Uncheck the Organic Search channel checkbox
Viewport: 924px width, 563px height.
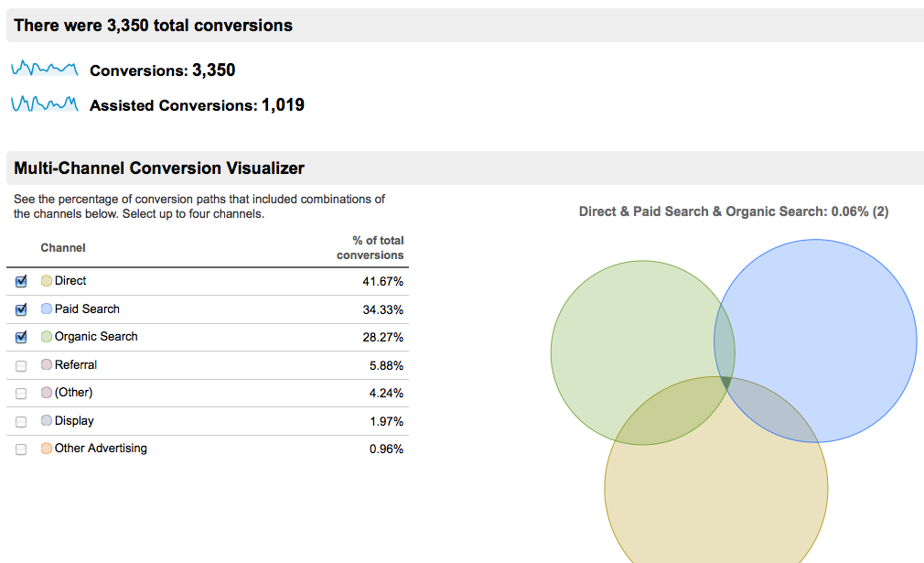[21, 337]
